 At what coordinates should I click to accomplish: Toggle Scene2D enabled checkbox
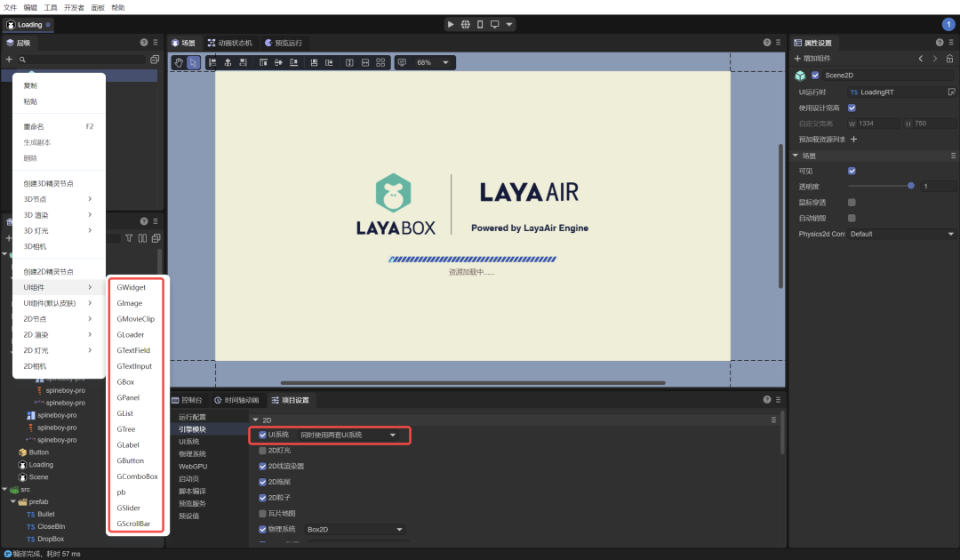[815, 76]
